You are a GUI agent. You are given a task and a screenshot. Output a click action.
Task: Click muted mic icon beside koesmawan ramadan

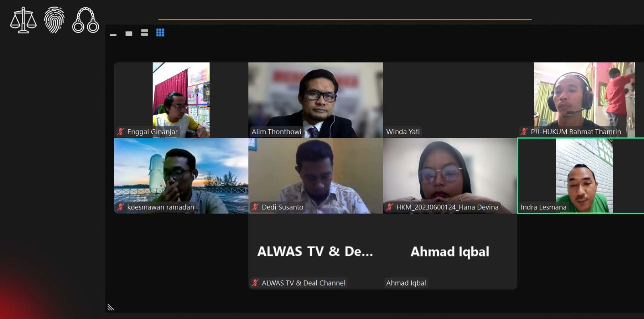120,207
